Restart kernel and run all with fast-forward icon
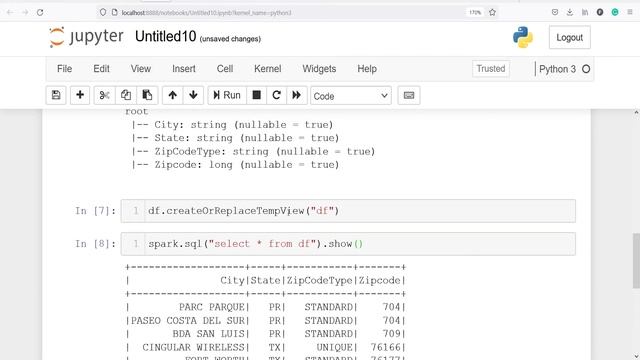This screenshot has height=360, width=640. pyautogui.click(x=297, y=96)
